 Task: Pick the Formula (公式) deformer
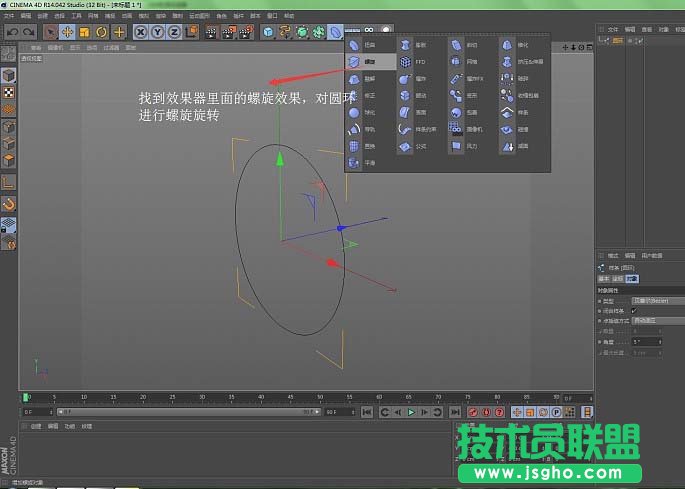[421, 146]
